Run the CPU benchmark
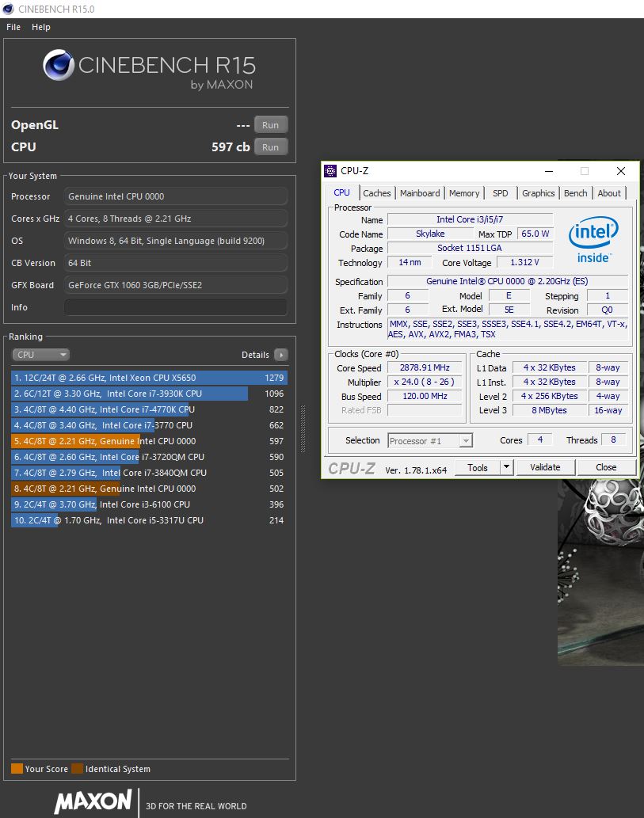This screenshot has height=818, width=644. [x=270, y=146]
